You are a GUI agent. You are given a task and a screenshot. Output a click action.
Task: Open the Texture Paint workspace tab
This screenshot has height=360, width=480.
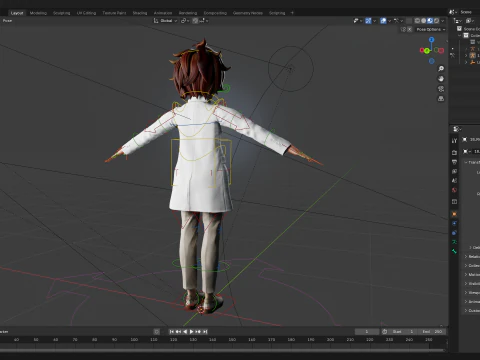114,13
